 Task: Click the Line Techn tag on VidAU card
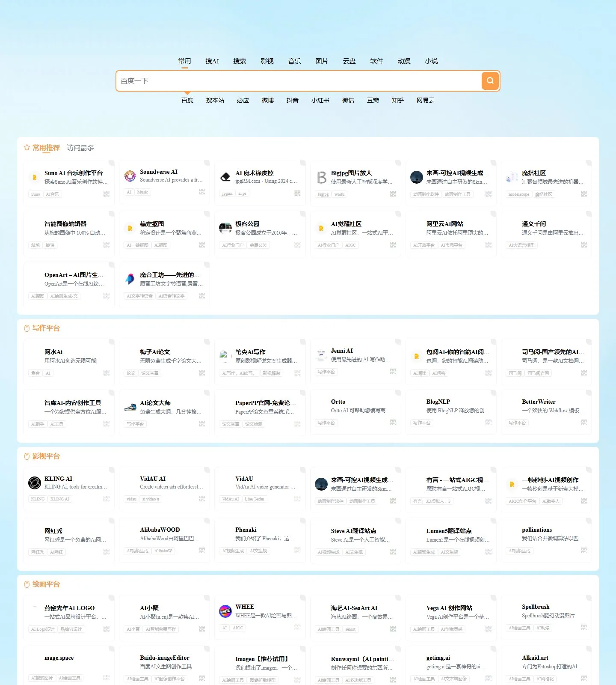click(255, 499)
